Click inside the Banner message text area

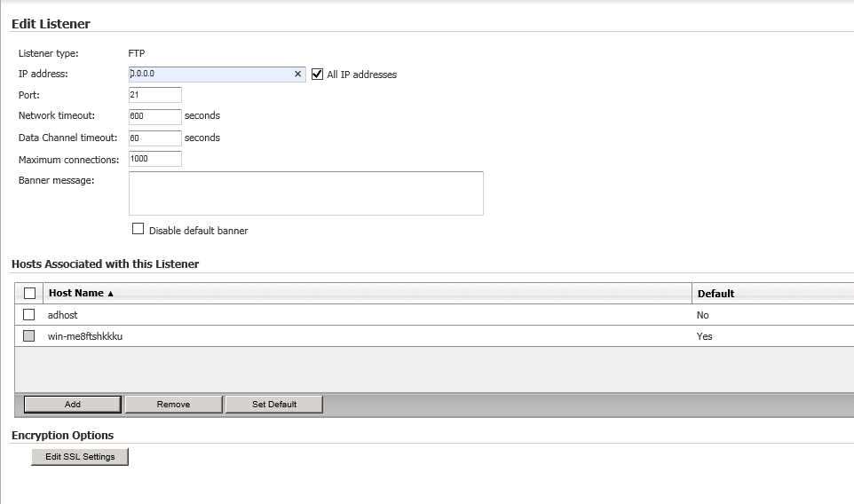(x=306, y=193)
